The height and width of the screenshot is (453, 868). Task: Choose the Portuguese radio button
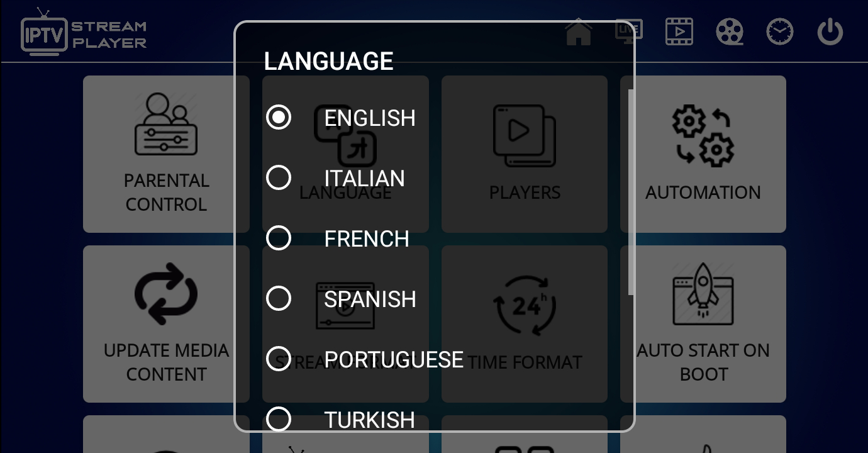tap(279, 359)
